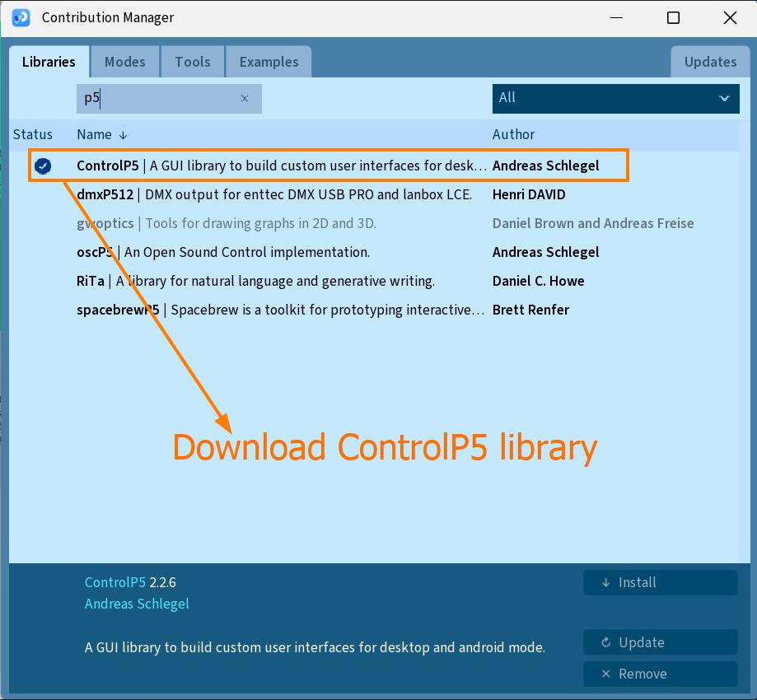Click the Remove button
This screenshot has width=757, height=700.
pos(661,674)
